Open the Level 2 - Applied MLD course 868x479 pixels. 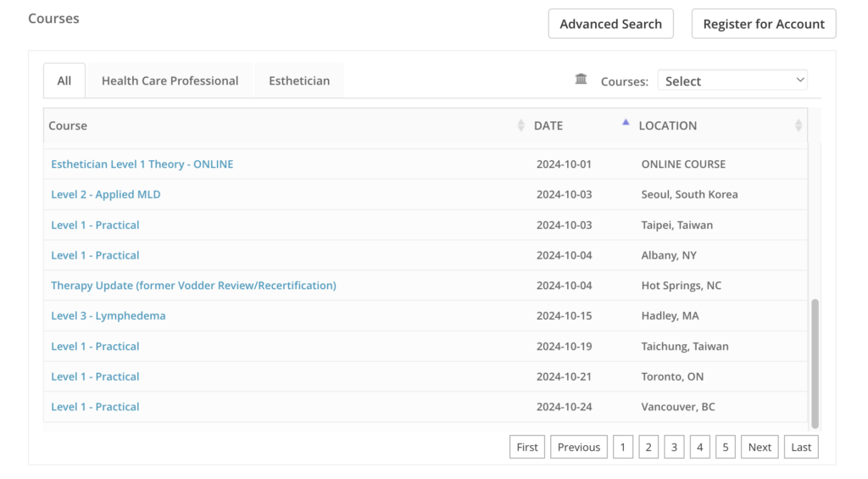click(105, 194)
